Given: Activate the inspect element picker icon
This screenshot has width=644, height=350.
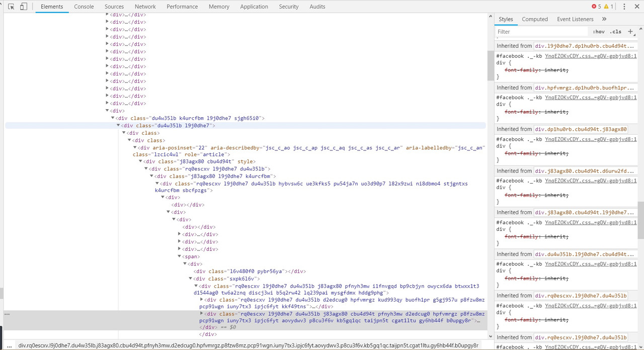Looking at the screenshot, I should point(11,7).
